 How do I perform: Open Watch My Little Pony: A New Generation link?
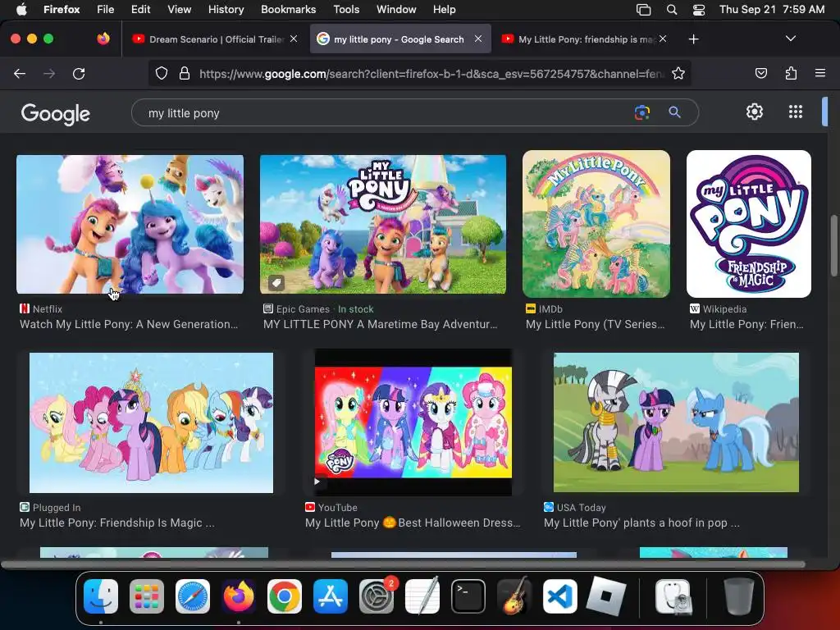(129, 324)
